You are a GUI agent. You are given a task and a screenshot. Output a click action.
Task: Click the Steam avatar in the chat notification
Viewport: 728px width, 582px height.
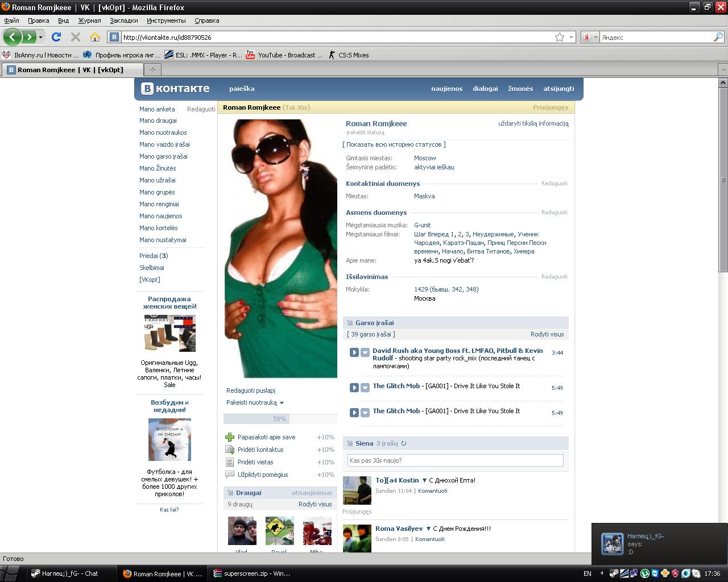613,544
